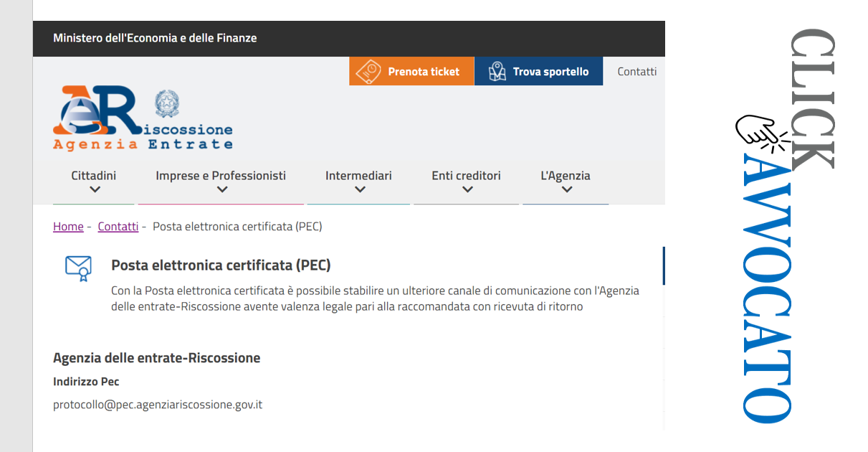The width and height of the screenshot is (868, 452).
Task: Click the map pin icon beside Trova sportello
Action: point(497,72)
